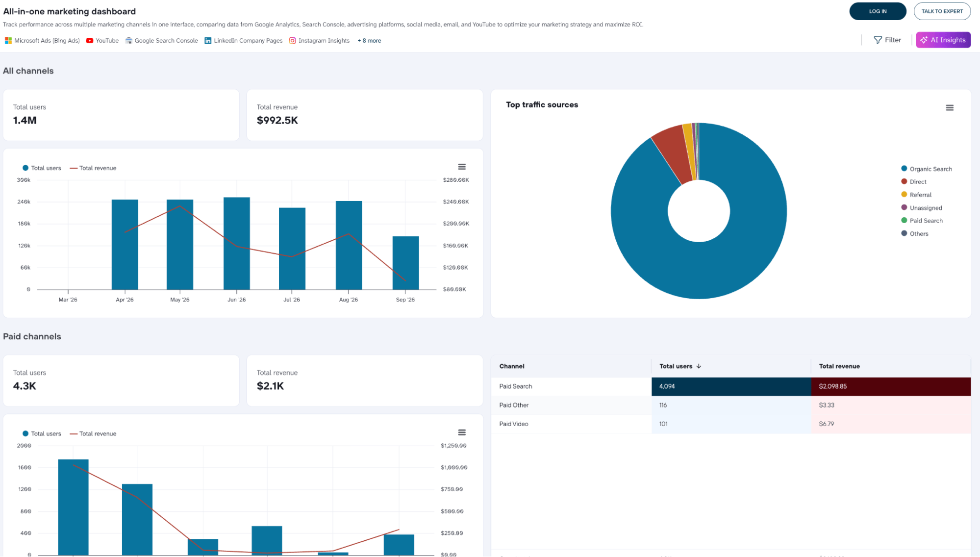980x557 pixels.
Task: Open the Top traffic sources chart menu
Action: pos(950,108)
